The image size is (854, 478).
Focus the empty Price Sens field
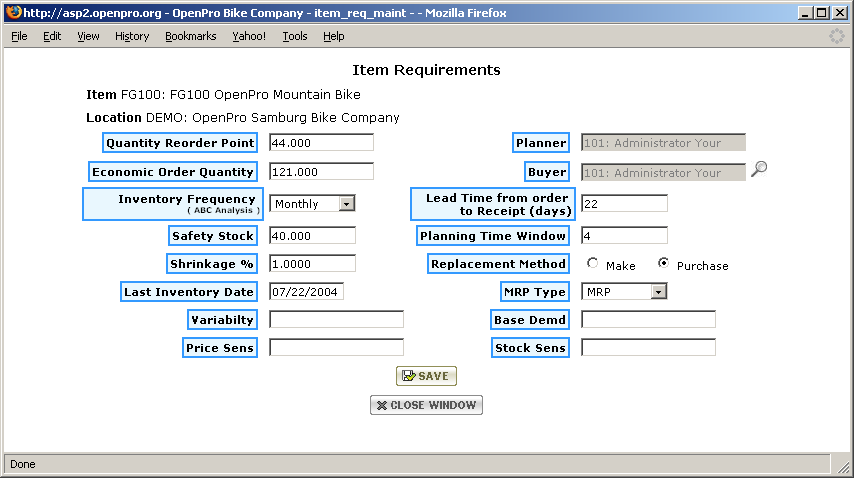[x=336, y=348]
